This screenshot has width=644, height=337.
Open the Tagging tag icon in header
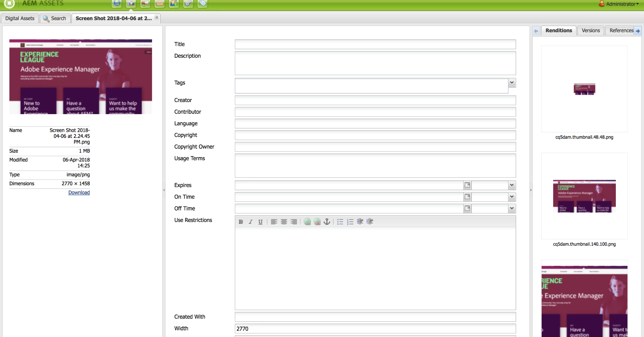click(x=203, y=3)
